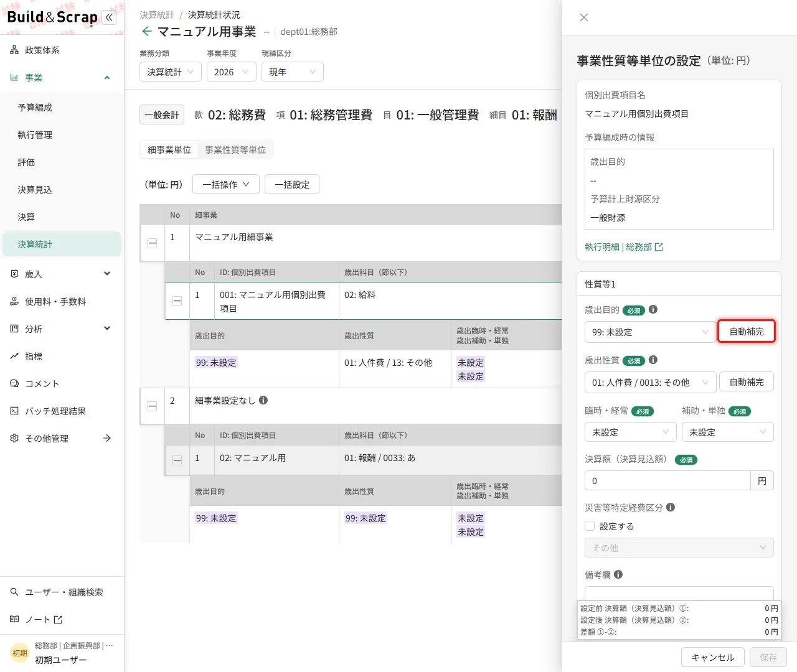Image resolution: width=797 pixels, height=672 pixels.
Task: Open the 執行明細 | 総務部 link
Action: pos(624,247)
